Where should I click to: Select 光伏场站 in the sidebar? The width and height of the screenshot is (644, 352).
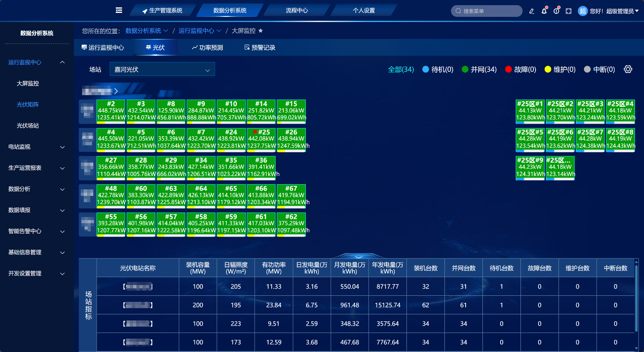point(28,126)
